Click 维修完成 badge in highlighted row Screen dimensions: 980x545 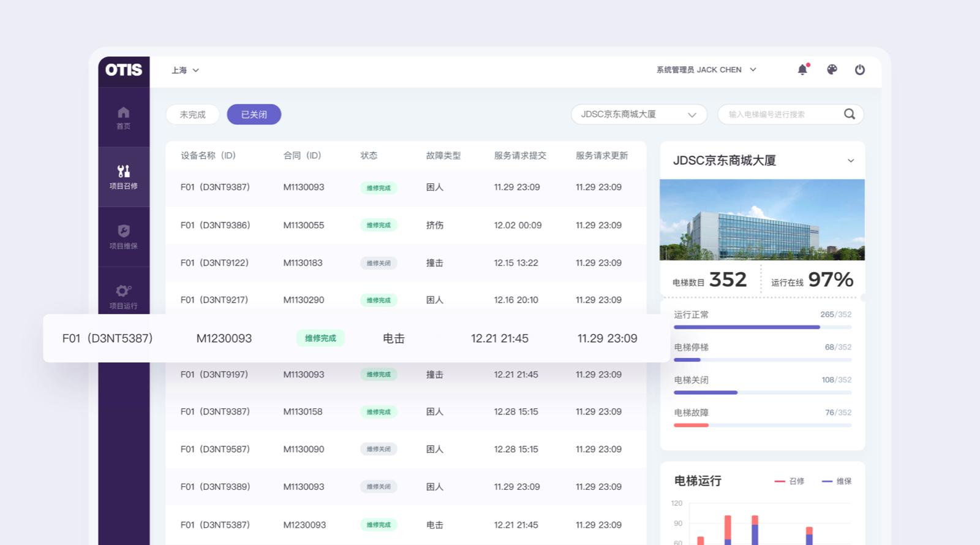[x=320, y=338]
